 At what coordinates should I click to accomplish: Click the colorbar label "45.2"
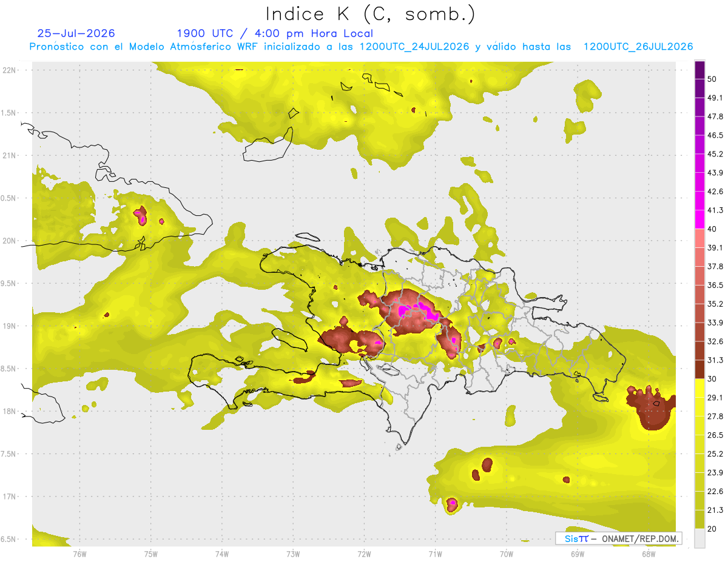pos(715,154)
